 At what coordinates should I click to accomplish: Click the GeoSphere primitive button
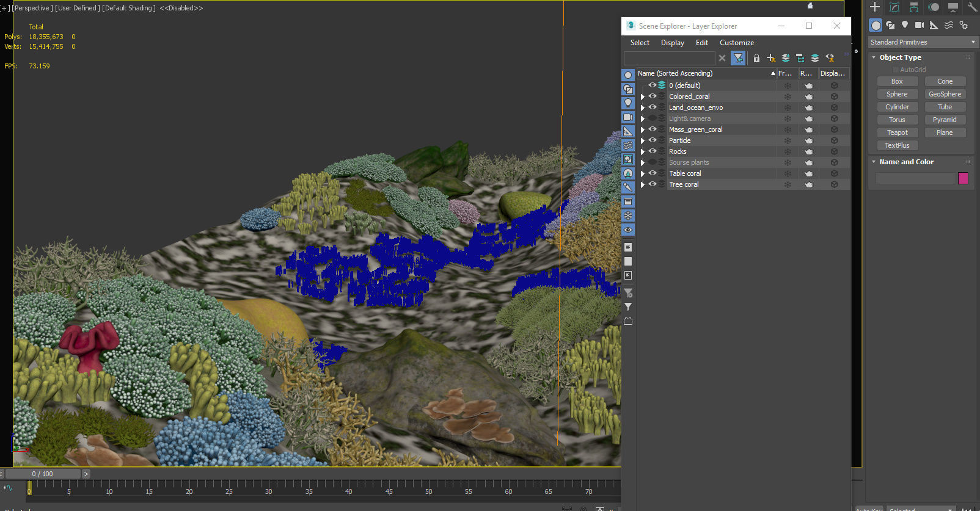tap(945, 94)
